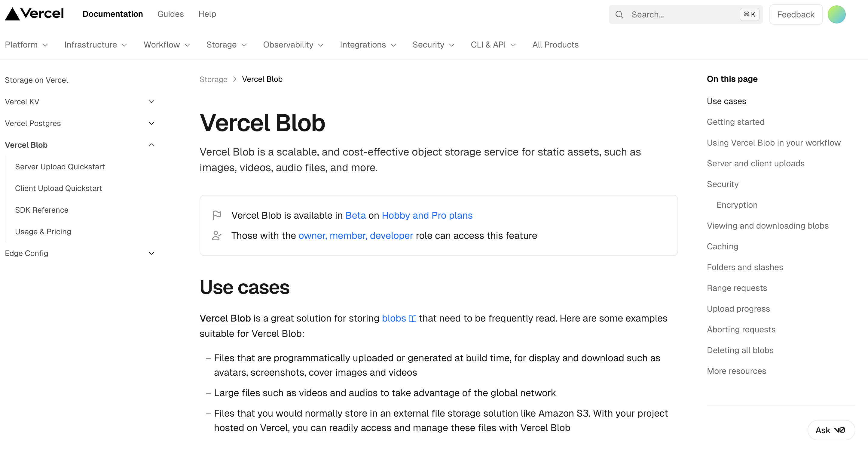This screenshot has width=868, height=456.
Task: Open the Storage dropdown menu
Action: (x=226, y=45)
